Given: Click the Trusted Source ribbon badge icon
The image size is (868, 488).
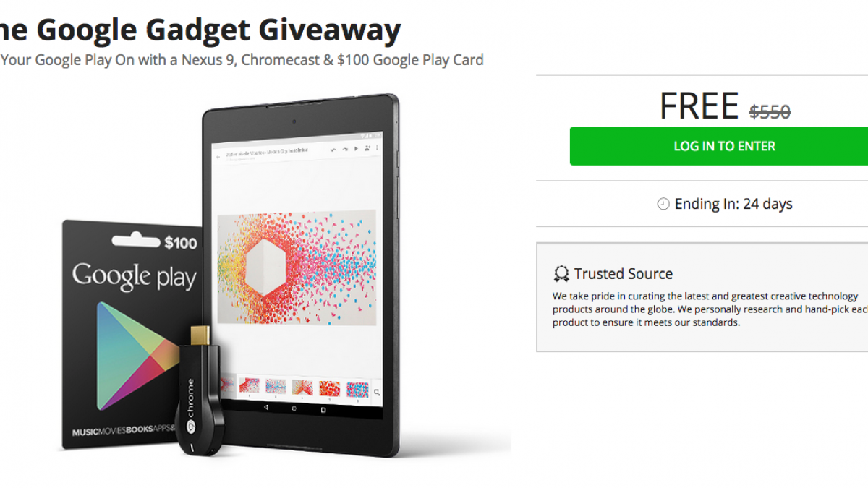Looking at the screenshot, I should pos(561,274).
